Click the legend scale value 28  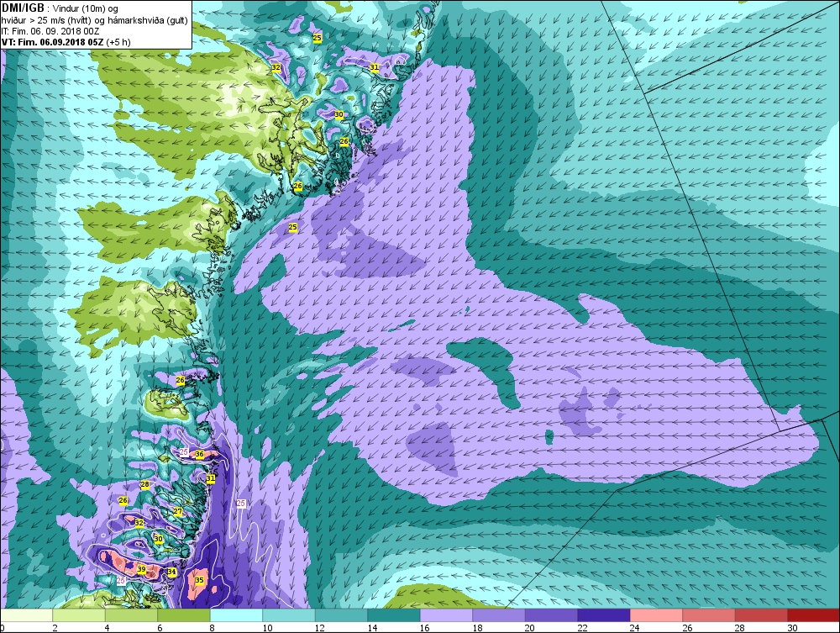click(740, 628)
